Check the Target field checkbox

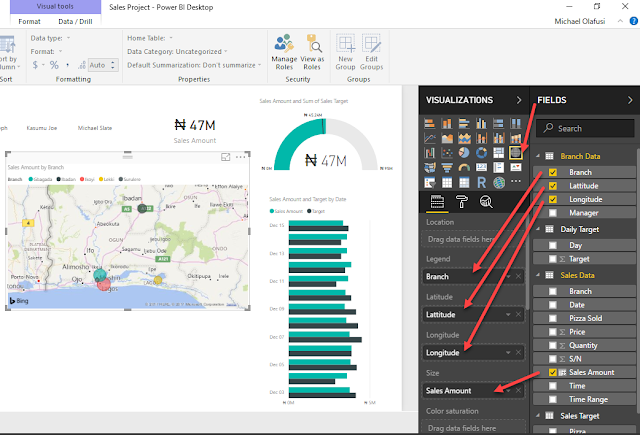coord(553,259)
